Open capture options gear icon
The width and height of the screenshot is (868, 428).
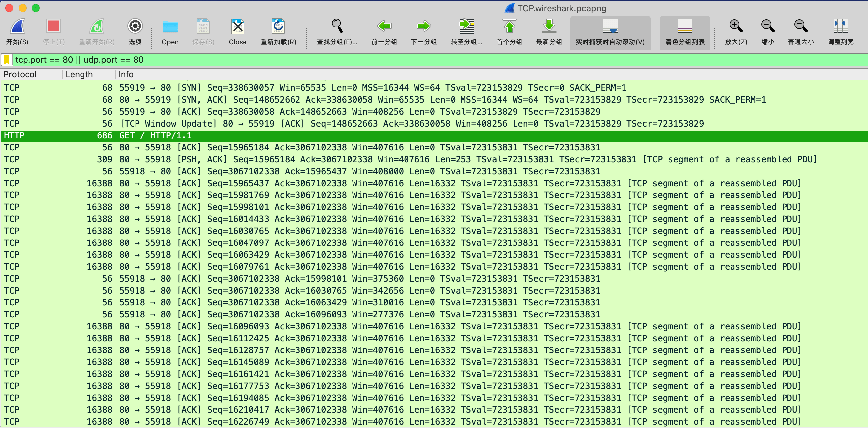[x=135, y=26]
